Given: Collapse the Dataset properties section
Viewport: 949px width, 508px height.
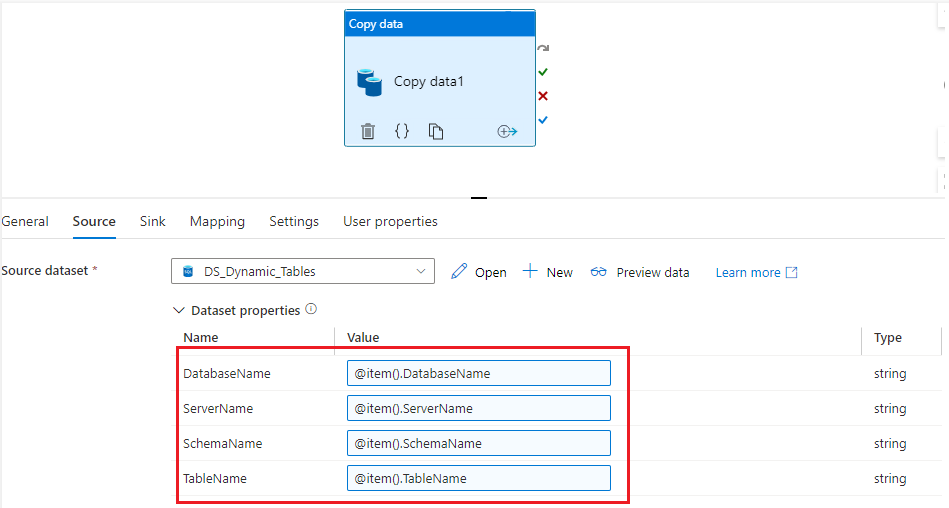Looking at the screenshot, I should click(179, 311).
